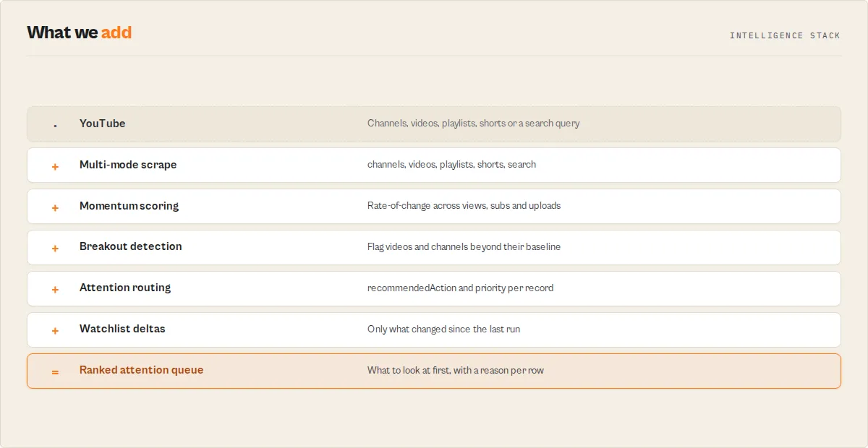Click 'Only what changed since the last run'
This screenshot has width=868, height=448.
click(x=443, y=329)
